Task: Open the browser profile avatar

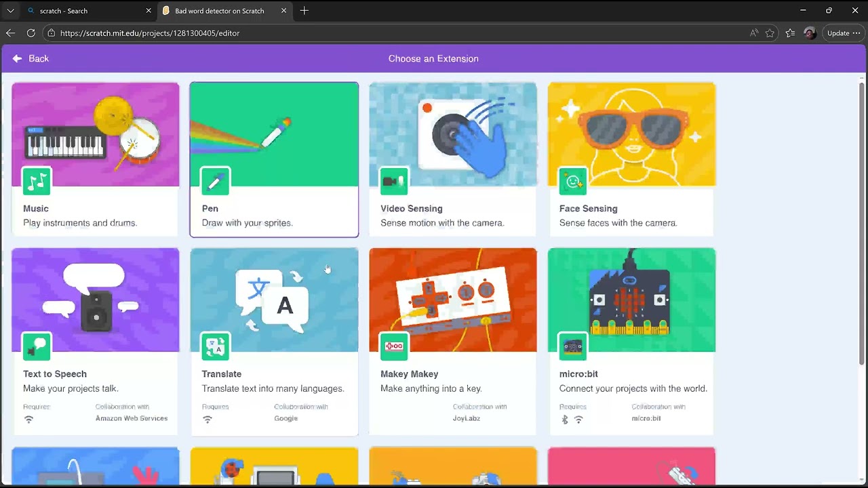Action: coord(810,33)
